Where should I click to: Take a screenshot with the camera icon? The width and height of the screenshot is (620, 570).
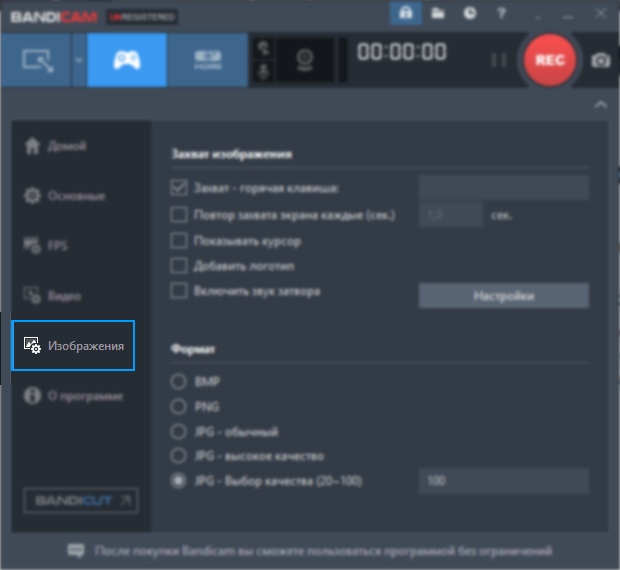point(601,60)
